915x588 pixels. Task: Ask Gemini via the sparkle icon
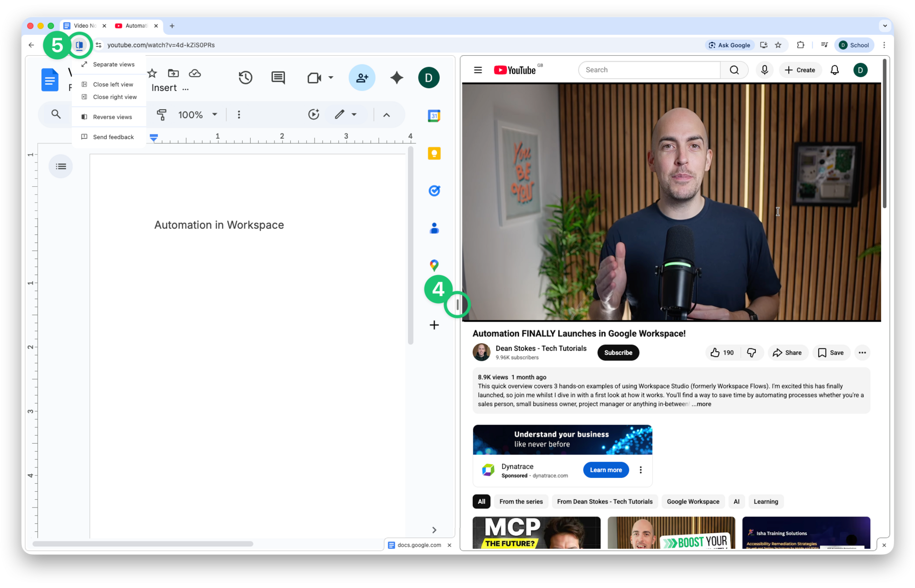click(x=396, y=78)
